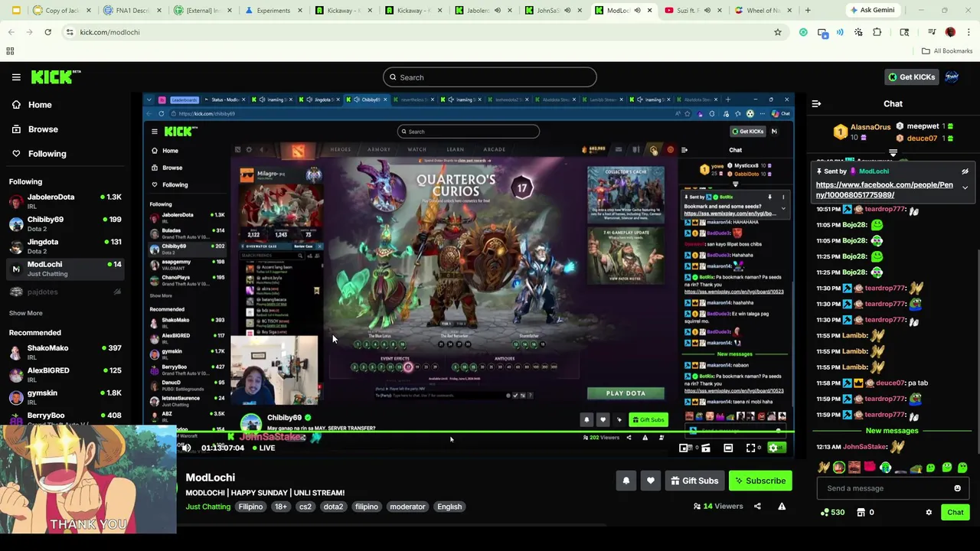The width and height of the screenshot is (980, 551).
Task: Click the Just Chatting category link
Action: click(x=207, y=507)
